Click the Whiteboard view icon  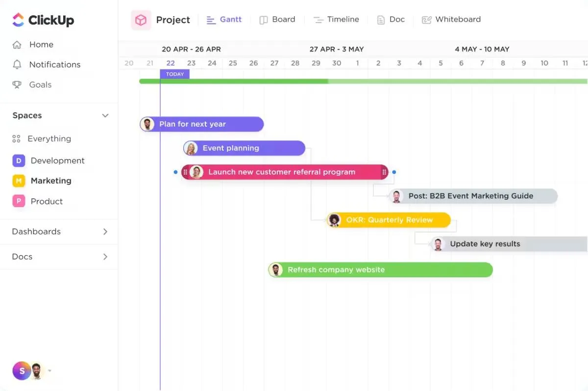tap(426, 20)
